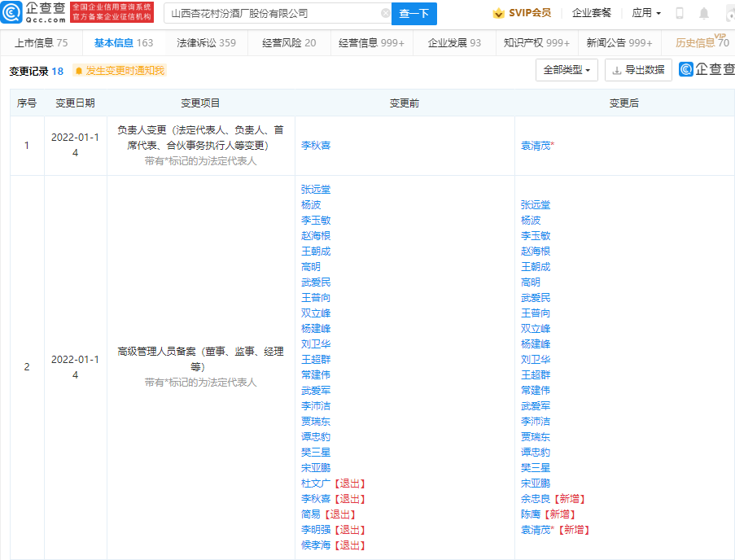
Task: Click the 查一下 search button
Action: tap(414, 14)
